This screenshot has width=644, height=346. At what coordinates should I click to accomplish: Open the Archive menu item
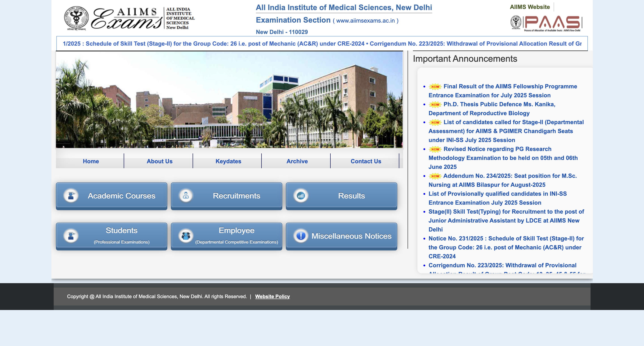point(297,161)
